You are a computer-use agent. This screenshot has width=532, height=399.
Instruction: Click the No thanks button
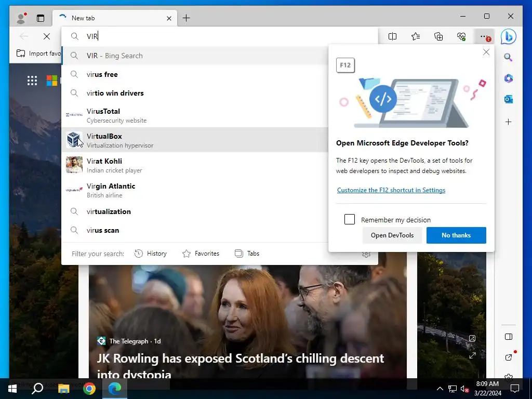(456, 235)
